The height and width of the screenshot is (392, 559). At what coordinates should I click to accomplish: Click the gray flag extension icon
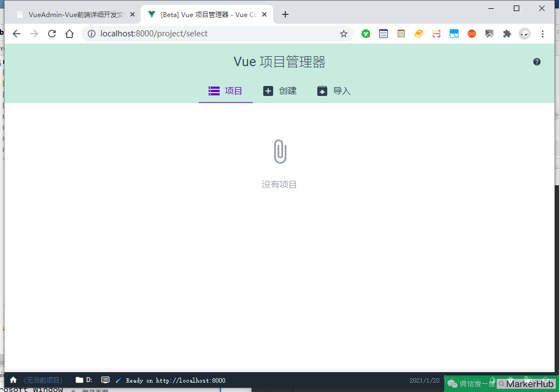489,34
